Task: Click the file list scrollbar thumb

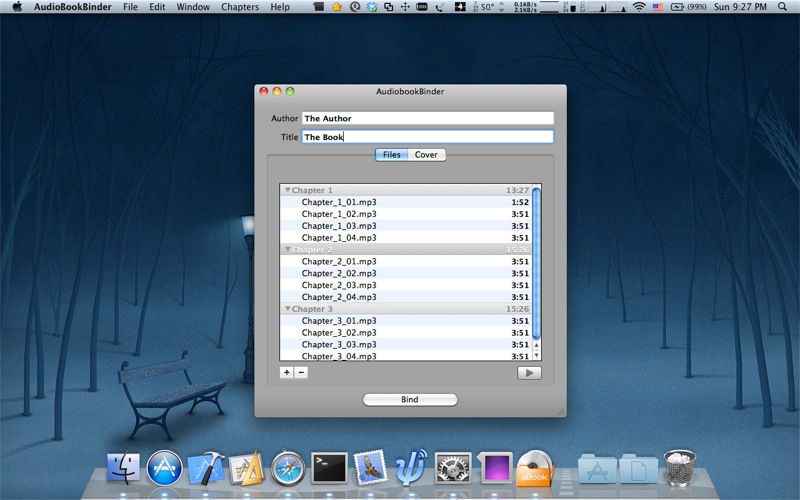Action: coord(536,263)
